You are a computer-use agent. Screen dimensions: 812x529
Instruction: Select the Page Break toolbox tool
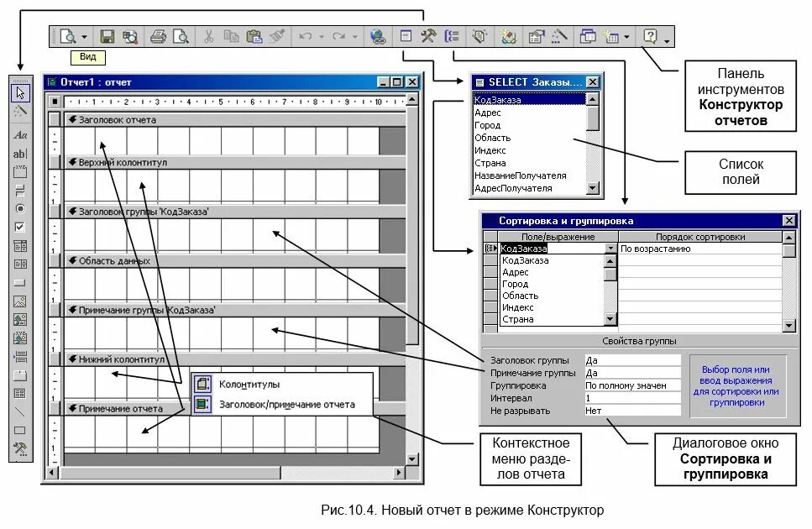tap(20, 357)
